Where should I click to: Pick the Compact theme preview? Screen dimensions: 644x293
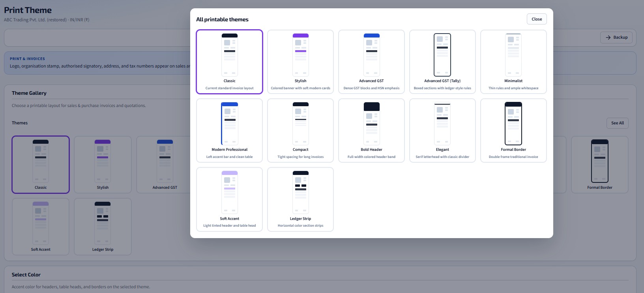point(300,124)
